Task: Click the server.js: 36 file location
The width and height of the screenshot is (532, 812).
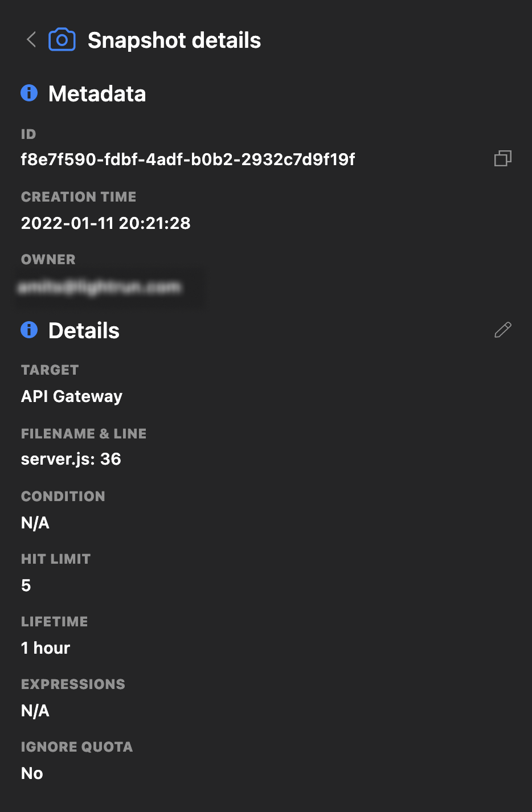Action: pyautogui.click(x=71, y=459)
